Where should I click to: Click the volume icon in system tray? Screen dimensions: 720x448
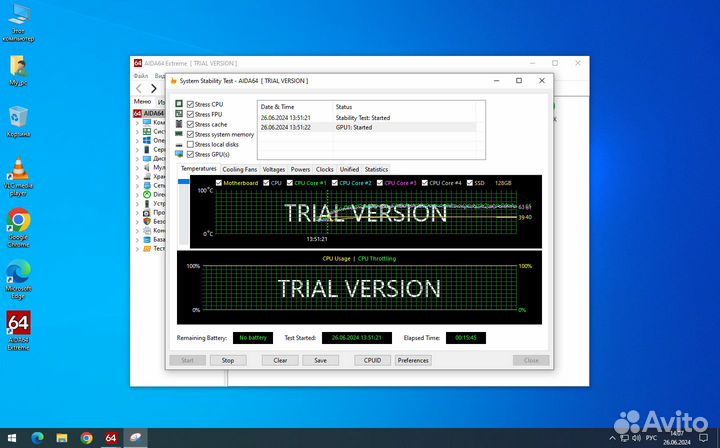tap(637, 438)
